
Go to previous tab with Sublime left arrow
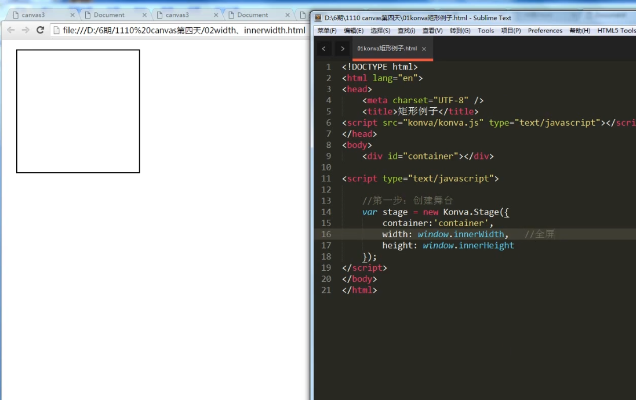pyautogui.click(x=324, y=48)
